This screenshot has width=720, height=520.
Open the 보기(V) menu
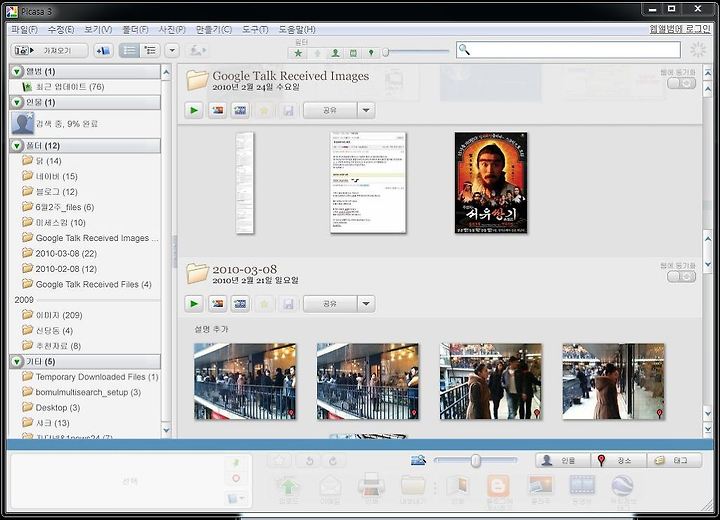(98, 30)
